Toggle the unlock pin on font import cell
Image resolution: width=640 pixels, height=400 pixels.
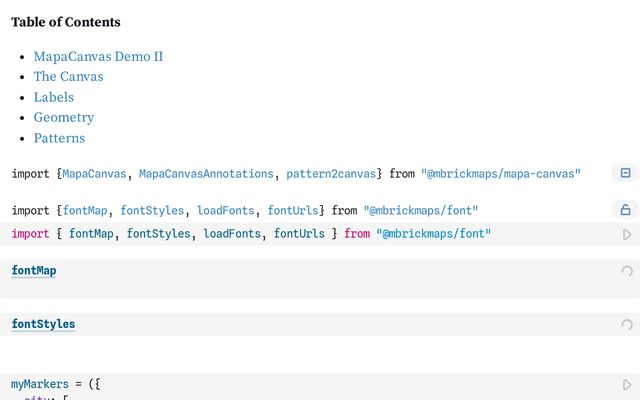pyautogui.click(x=625, y=210)
